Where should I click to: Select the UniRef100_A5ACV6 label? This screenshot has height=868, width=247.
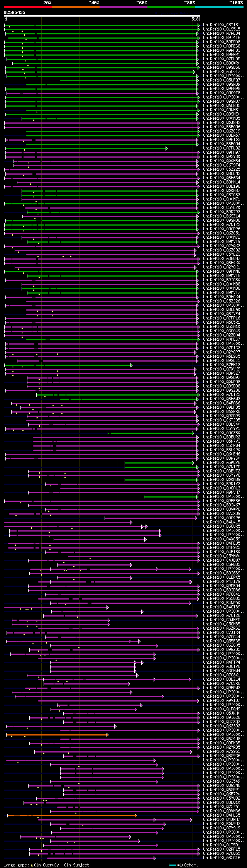click(x=222, y=463)
